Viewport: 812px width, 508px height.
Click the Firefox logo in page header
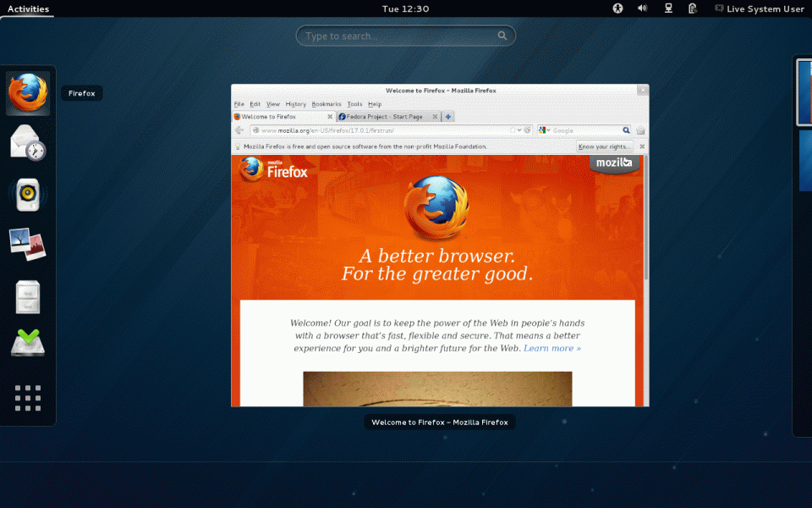point(273,169)
